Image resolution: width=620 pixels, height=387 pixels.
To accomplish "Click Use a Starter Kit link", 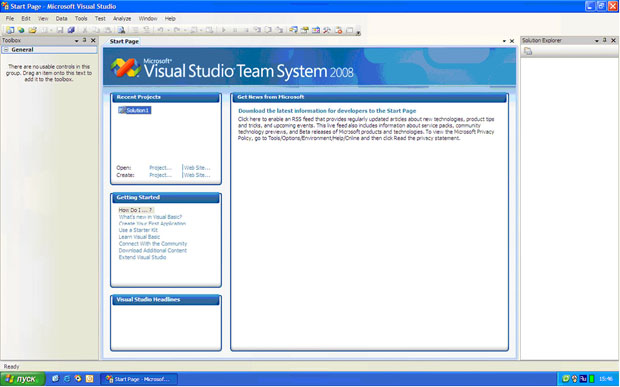I will [138, 230].
